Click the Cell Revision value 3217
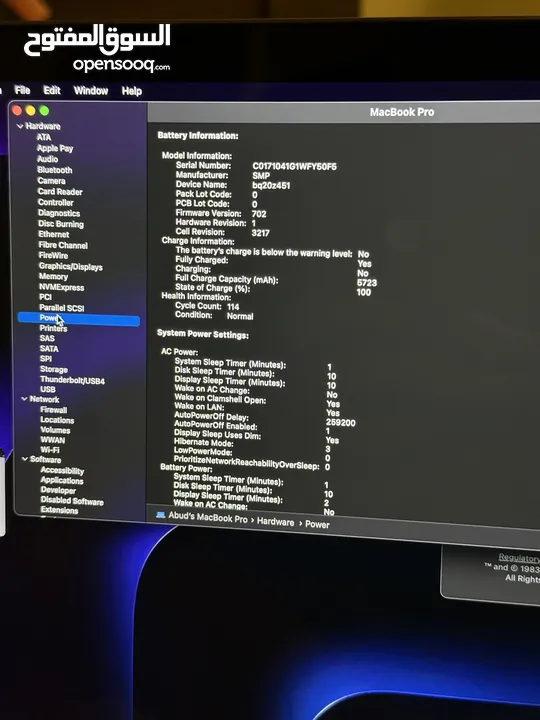This screenshot has width=540, height=720. pos(260,233)
